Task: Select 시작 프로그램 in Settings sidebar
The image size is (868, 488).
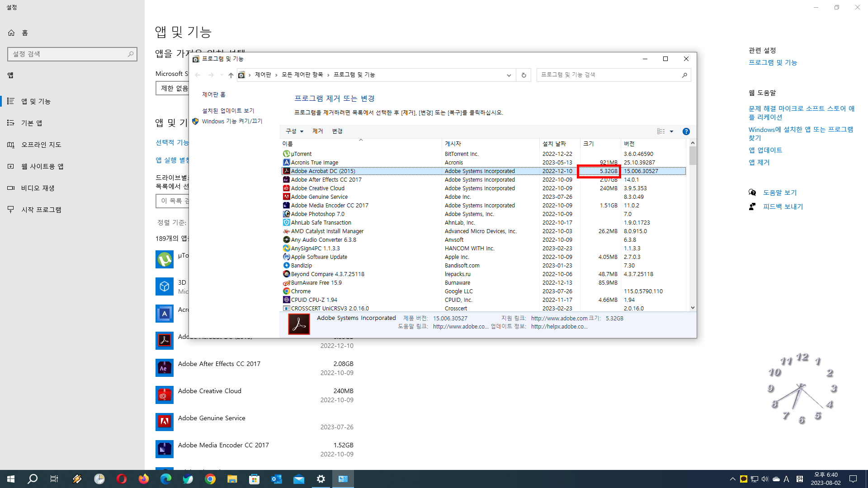Action: tap(72, 210)
